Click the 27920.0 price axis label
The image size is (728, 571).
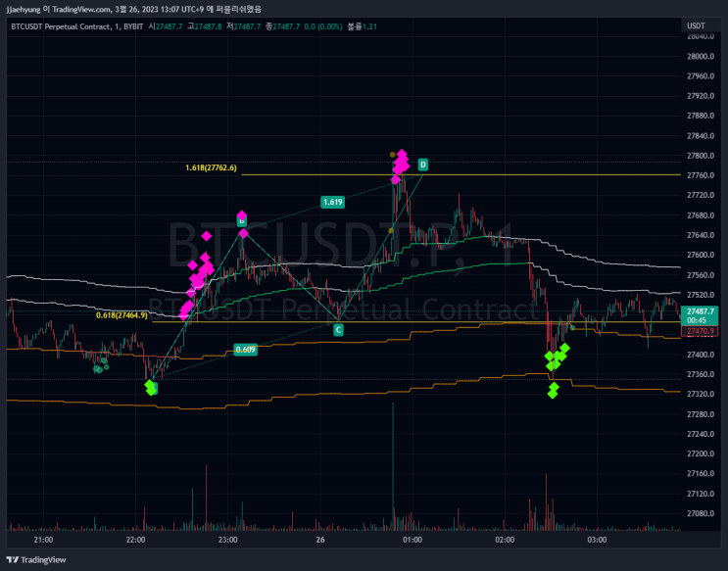point(701,96)
